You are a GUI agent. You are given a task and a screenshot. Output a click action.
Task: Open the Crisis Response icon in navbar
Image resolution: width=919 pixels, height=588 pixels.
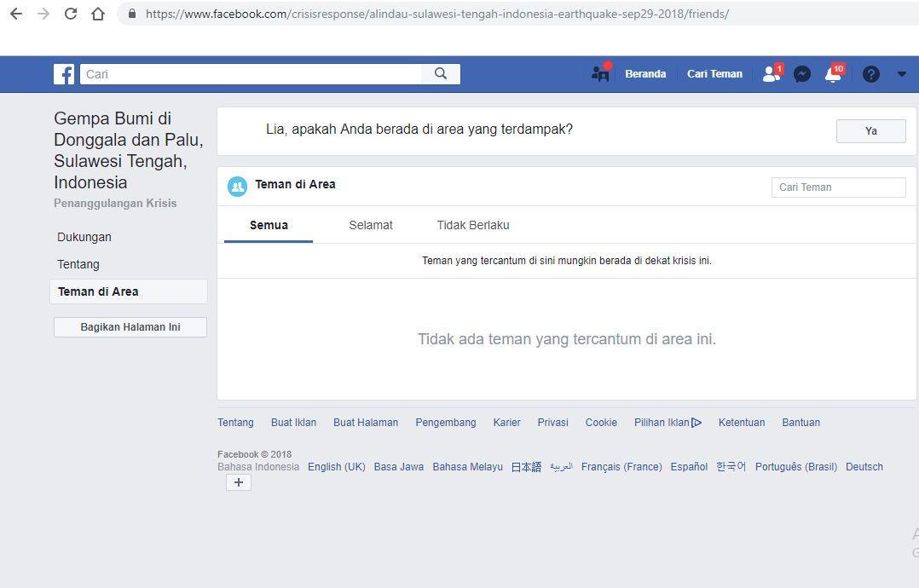[601, 72]
